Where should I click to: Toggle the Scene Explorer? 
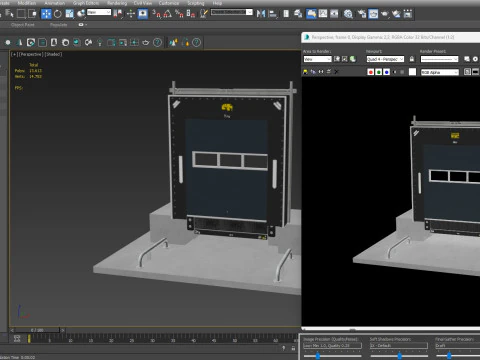click(286, 14)
